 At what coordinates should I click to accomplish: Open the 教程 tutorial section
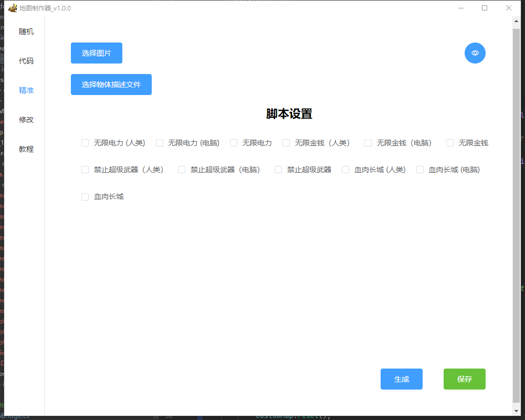coord(26,149)
